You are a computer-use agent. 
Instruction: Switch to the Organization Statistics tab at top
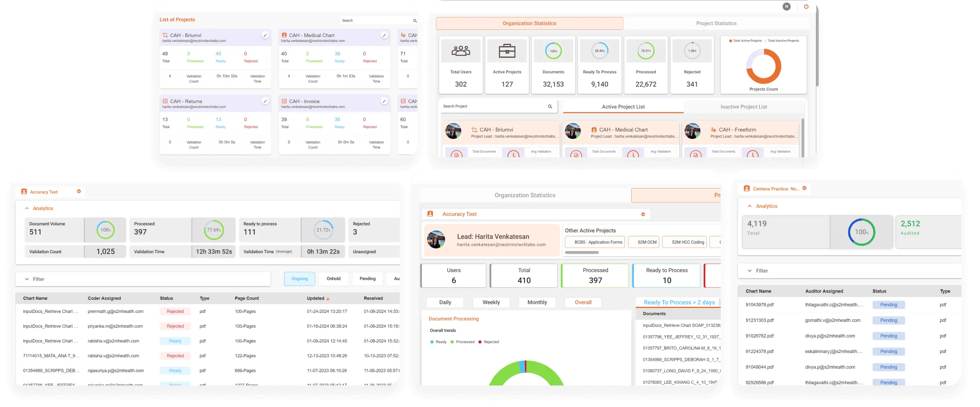[x=529, y=24]
